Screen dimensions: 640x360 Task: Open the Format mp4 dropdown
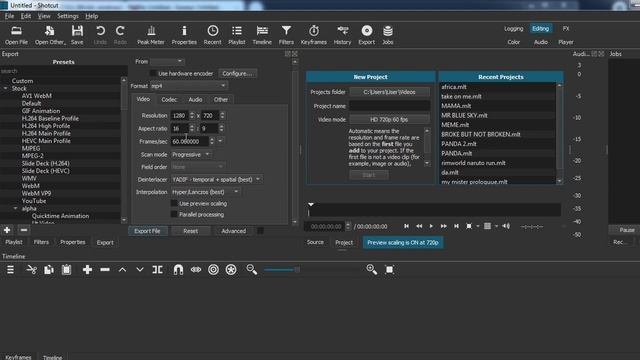(x=189, y=86)
